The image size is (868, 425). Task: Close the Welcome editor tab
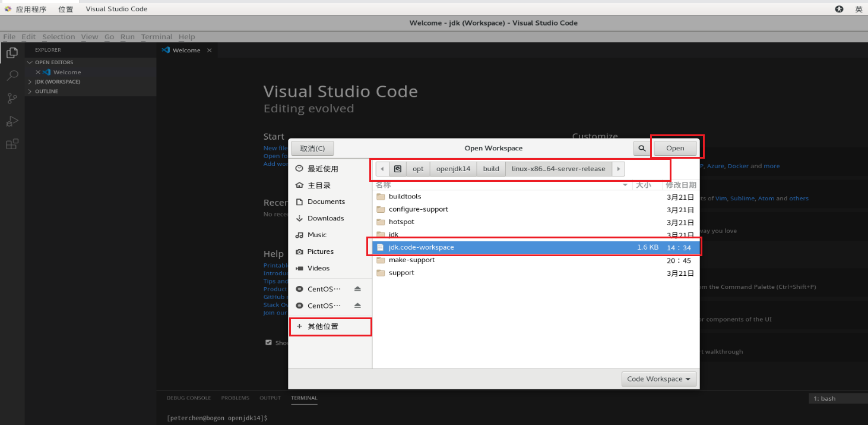(x=209, y=51)
